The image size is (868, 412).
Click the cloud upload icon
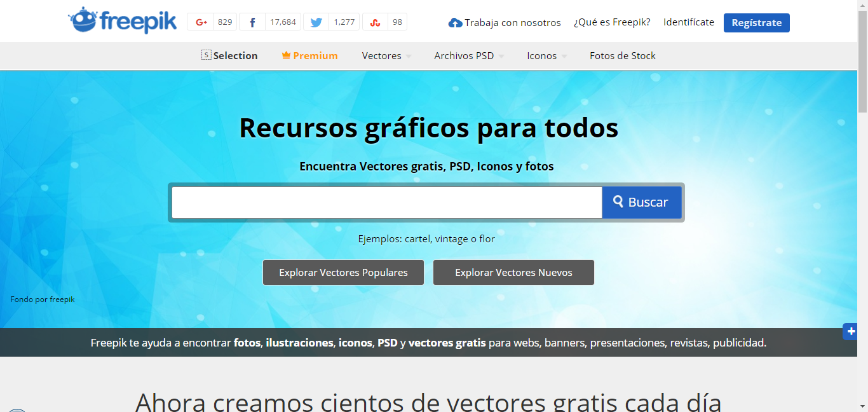455,23
